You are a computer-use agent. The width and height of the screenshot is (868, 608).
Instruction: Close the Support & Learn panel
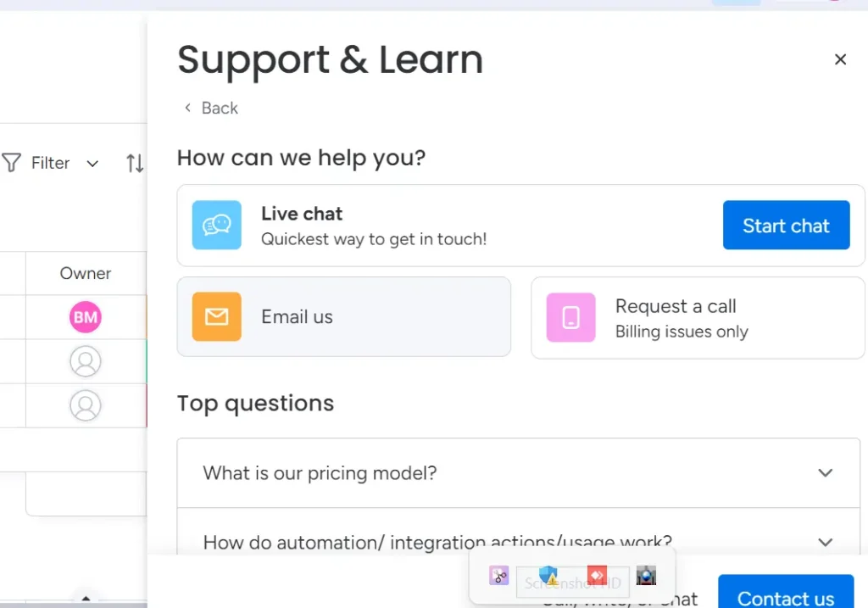point(840,59)
